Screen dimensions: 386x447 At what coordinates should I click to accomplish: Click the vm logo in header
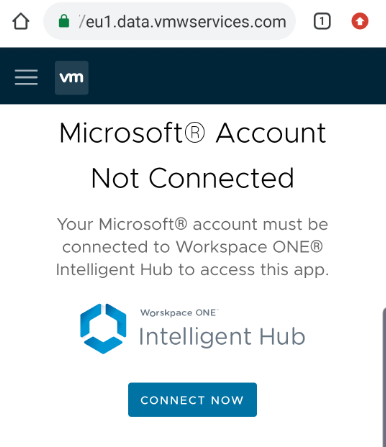(72, 78)
